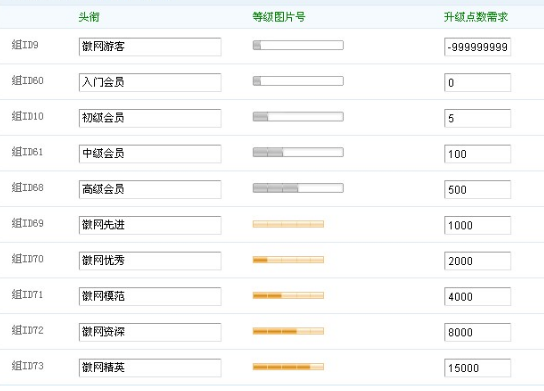Click the 组ID61 row label
Viewport: 544px width, 391px height.
27,152
